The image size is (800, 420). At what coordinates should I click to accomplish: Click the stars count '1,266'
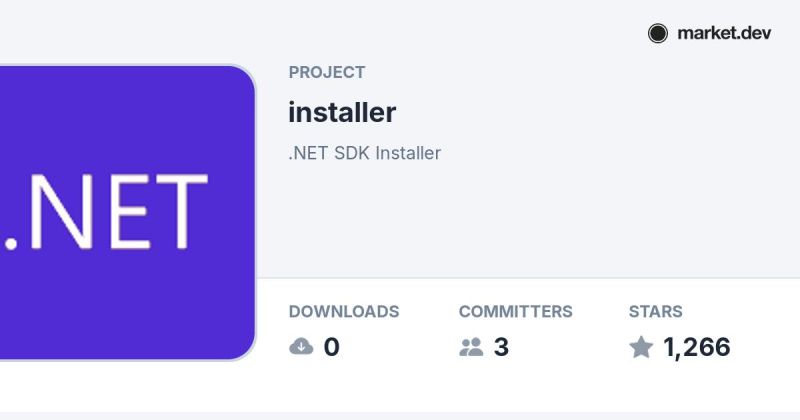click(696, 348)
